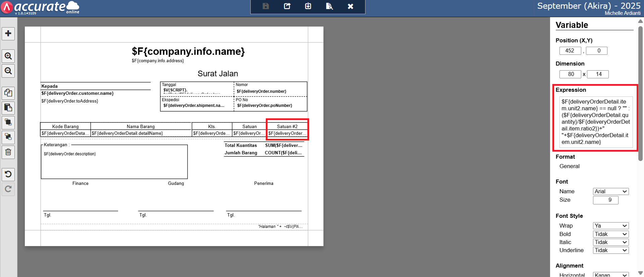Click the Position X input field

tap(570, 51)
